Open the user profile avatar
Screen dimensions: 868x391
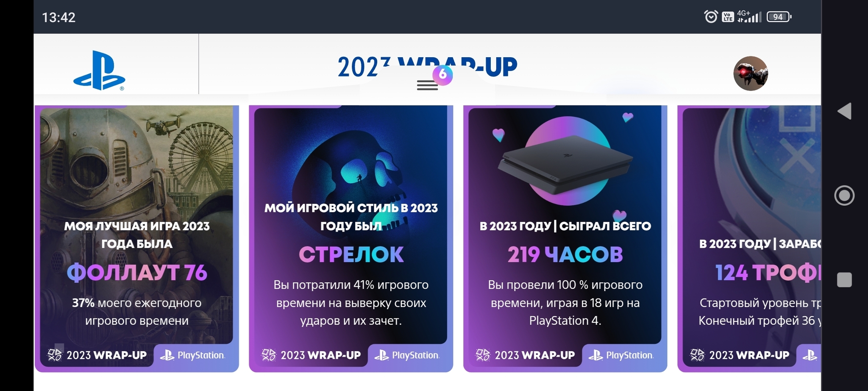[751, 73]
